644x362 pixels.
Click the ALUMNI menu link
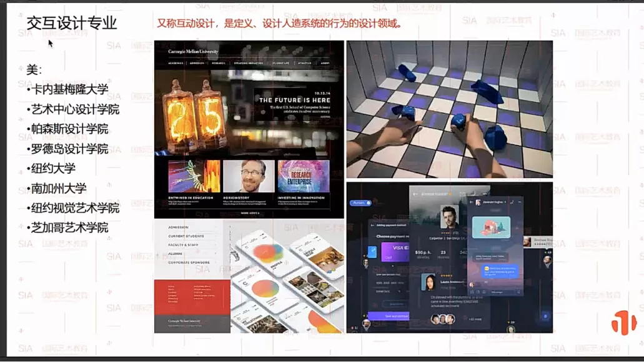[x=175, y=253]
